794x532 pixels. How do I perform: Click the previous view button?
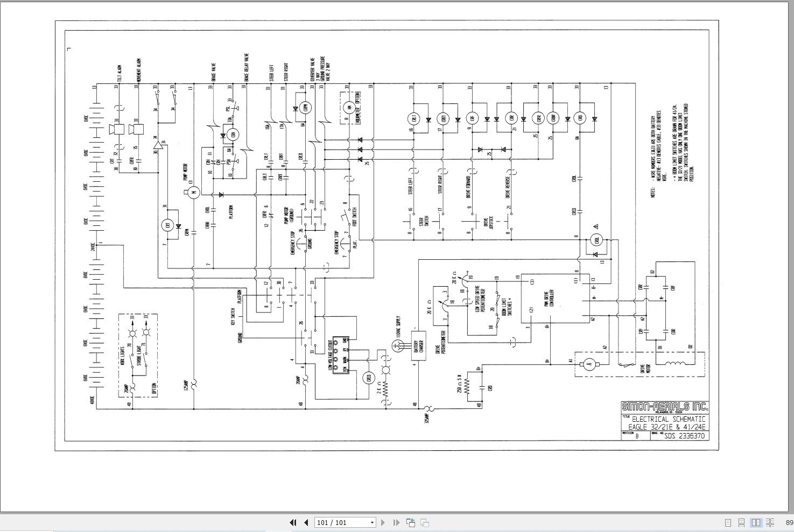pos(411,522)
